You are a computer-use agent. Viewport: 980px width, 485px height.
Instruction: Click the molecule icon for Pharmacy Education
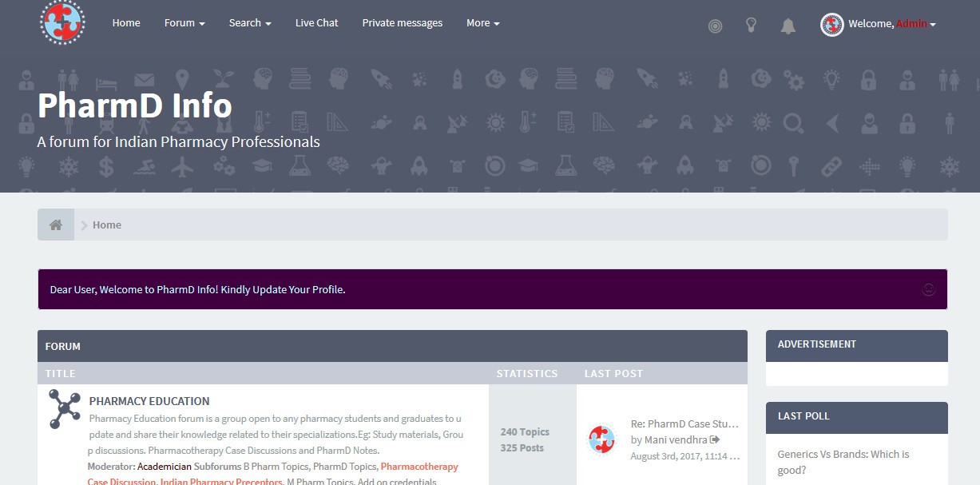tap(65, 409)
